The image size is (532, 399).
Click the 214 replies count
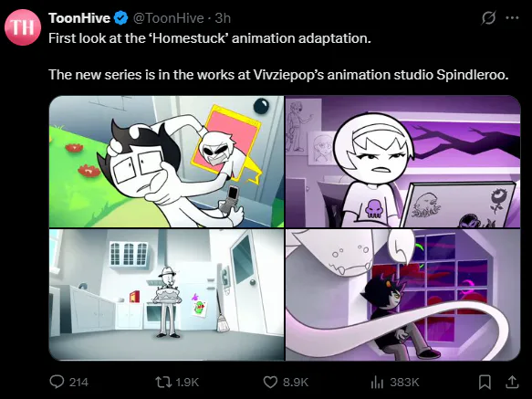pos(78,382)
